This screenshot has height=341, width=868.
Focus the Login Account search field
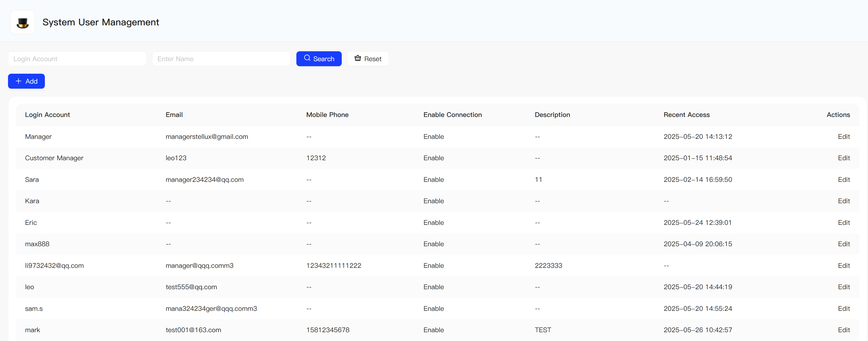click(x=77, y=59)
